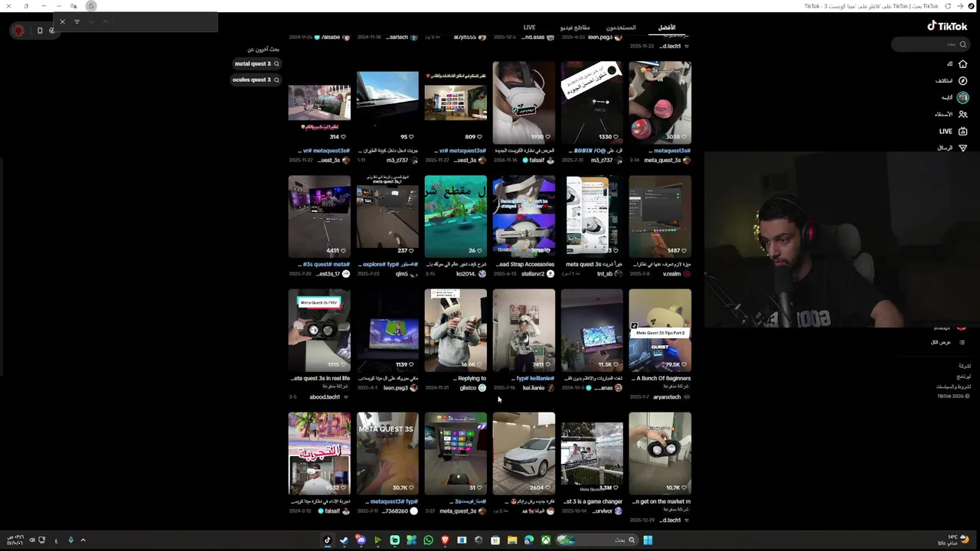This screenshot has height=551, width=980.
Task: Open video thumbnail with 1487 likes
Action: click(x=660, y=217)
